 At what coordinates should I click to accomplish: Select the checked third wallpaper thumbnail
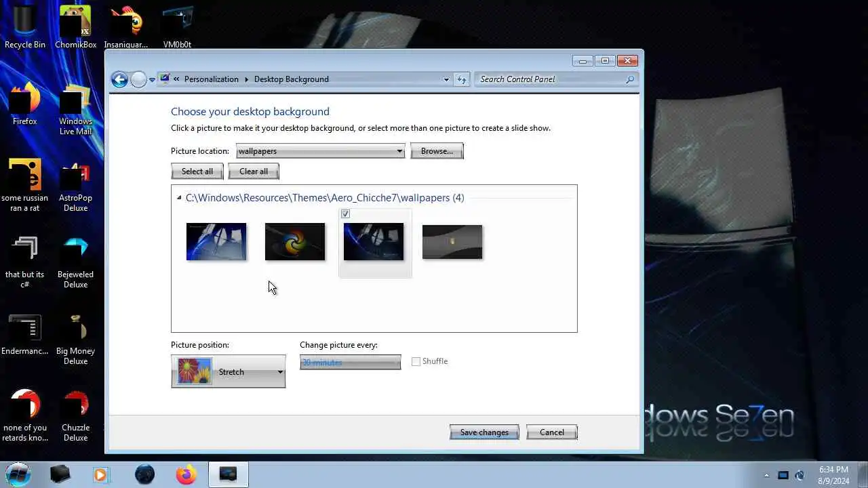click(x=374, y=242)
